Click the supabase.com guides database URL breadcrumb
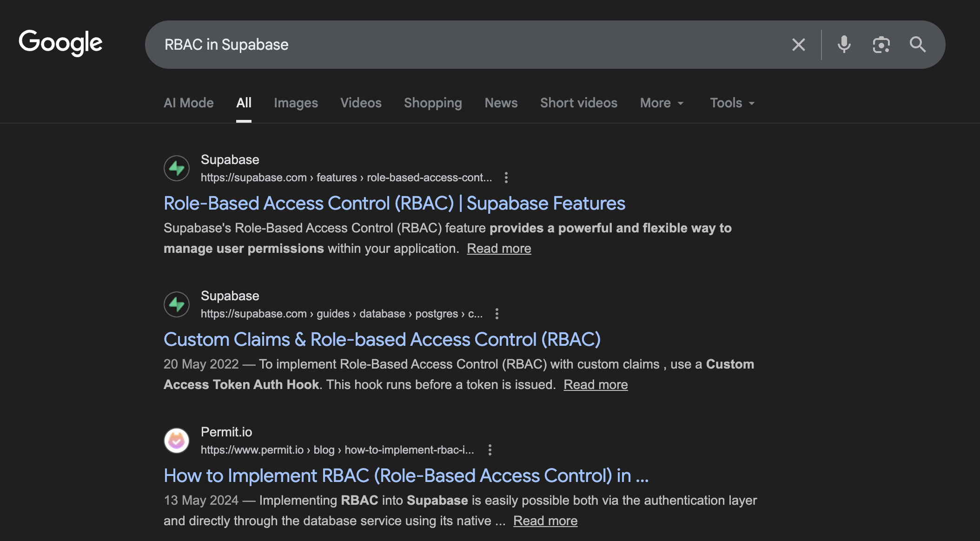This screenshot has width=980, height=541. click(x=342, y=314)
